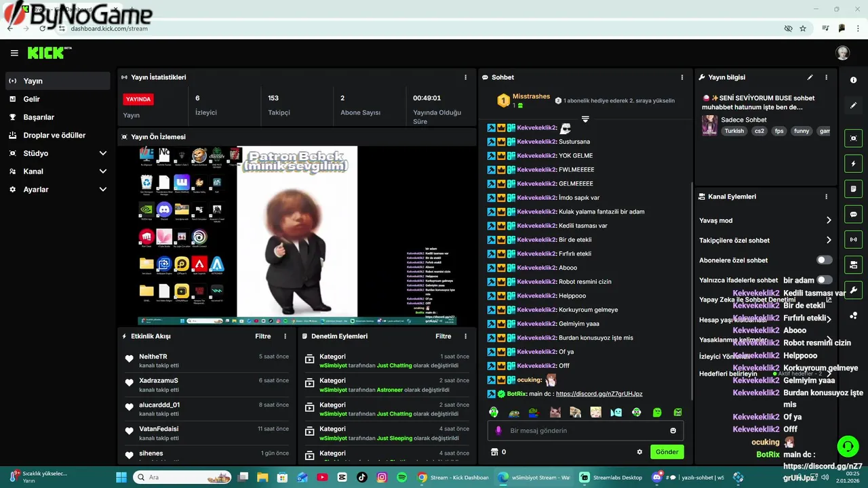Click the document icon in the right rail
The width and height of the screenshot is (868, 488).
(x=853, y=189)
